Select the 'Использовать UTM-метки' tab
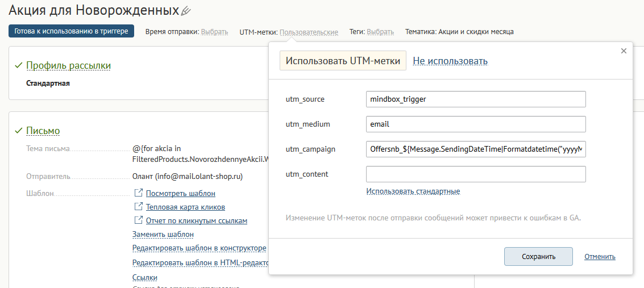Screen dimensions: 644x288 343,61
